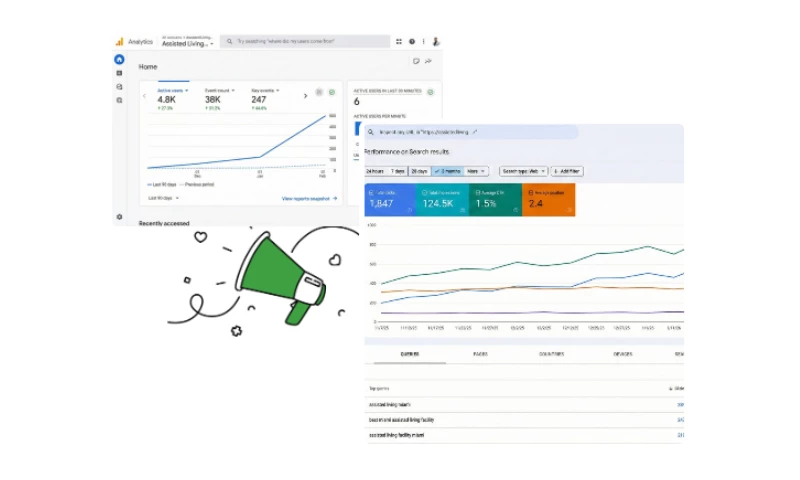800x480 pixels.
Task: Toggle the Average position metric card
Action: (x=548, y=200)
